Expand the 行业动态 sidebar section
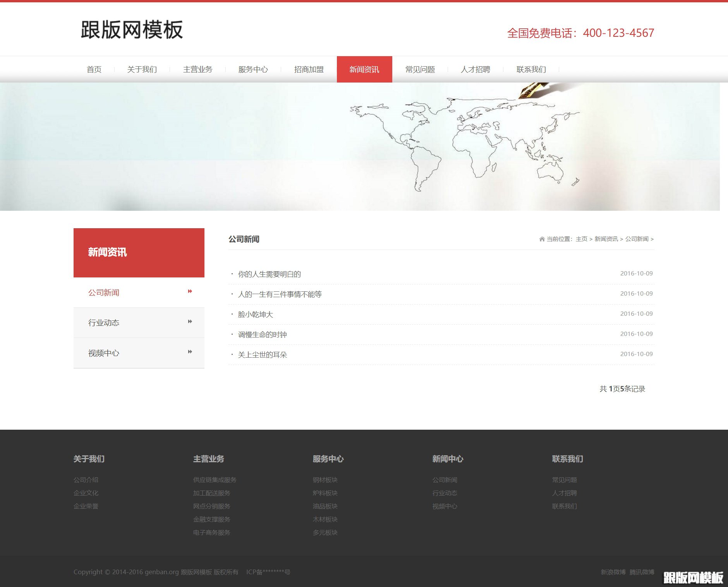Image resolution: width=728 pixels, height=587 pixels. click(104, 322)
